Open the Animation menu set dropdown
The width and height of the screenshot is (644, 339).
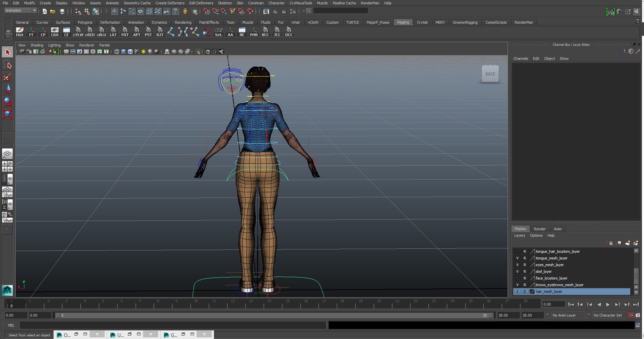point(20,11)
